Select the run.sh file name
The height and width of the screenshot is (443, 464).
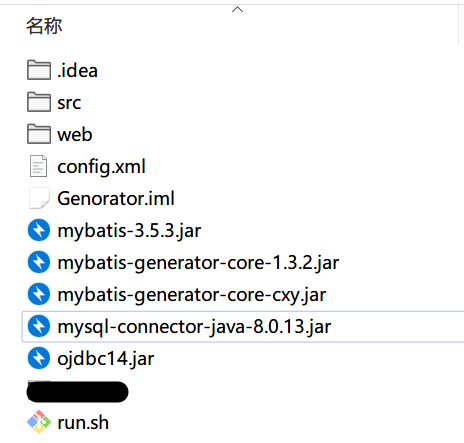pyautogui.click(x=83, y=423)
